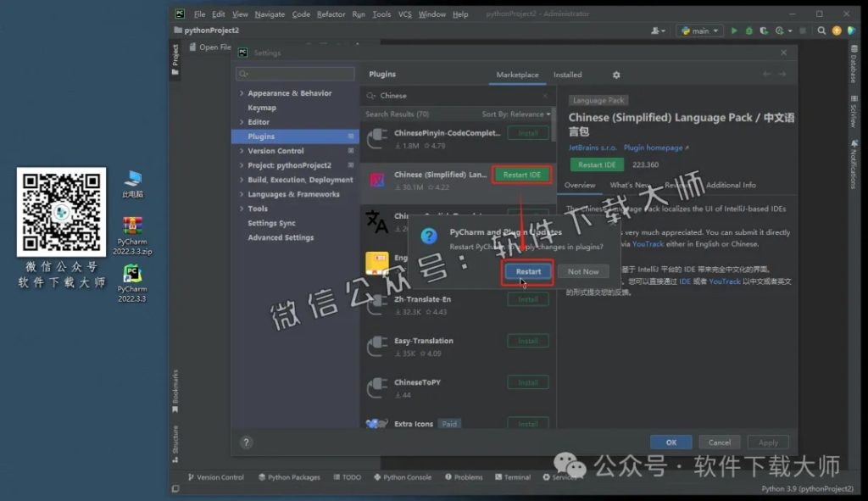Select Not Now in the restart prompt
Viewport: 868px width, 501px height.
click(x=583, y=271)
